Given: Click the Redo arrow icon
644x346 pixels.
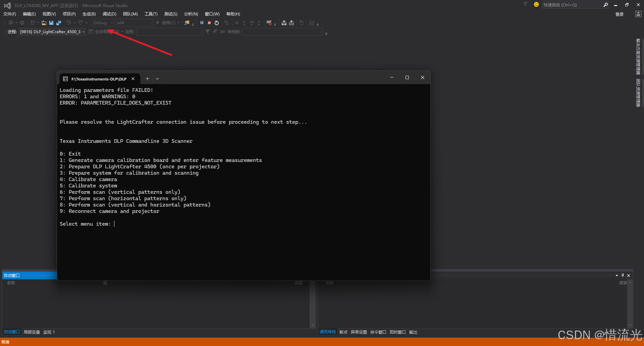Looking at the screenshot, I should click(x=80, y=23).
